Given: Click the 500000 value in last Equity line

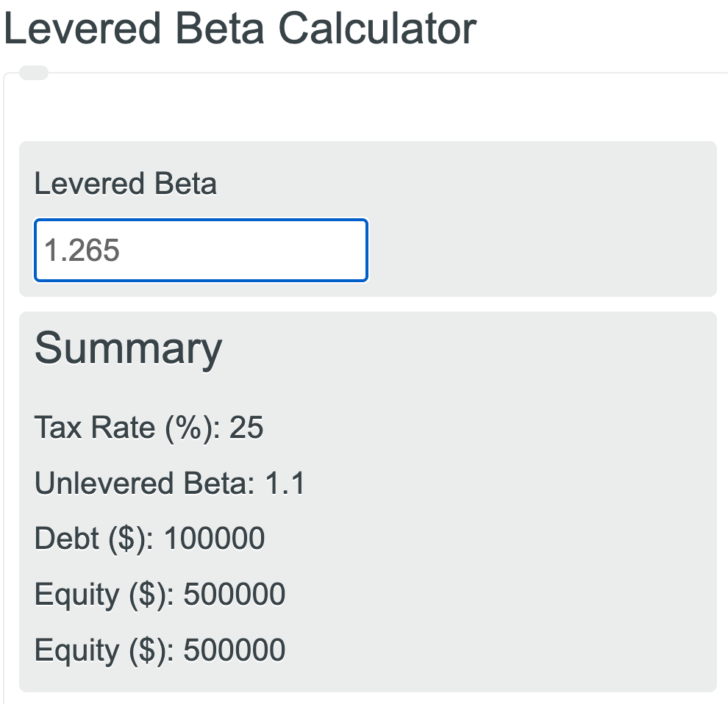Looking at the screenshot, I should 234,650.
